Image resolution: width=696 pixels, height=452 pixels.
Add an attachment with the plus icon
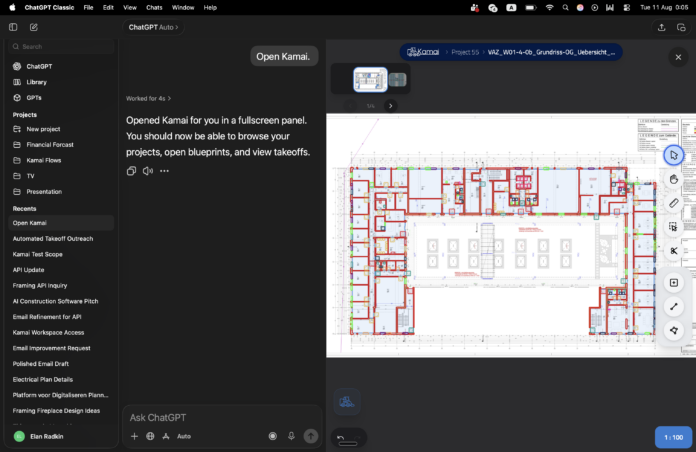(134, 436)
